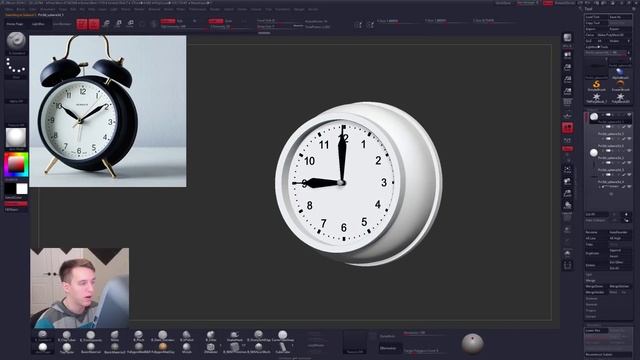This screenshot has height=360, width=640.
Task: Expand the Remesh section
Action: point(591,304)
